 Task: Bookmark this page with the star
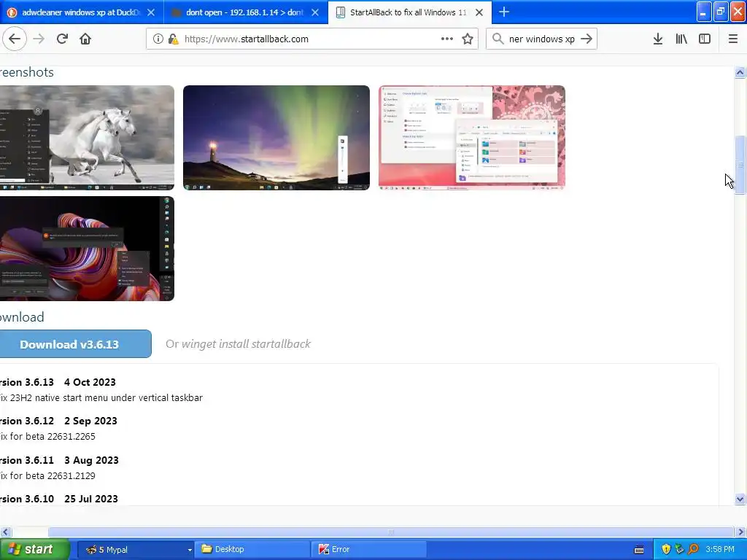tap(468, 39)
